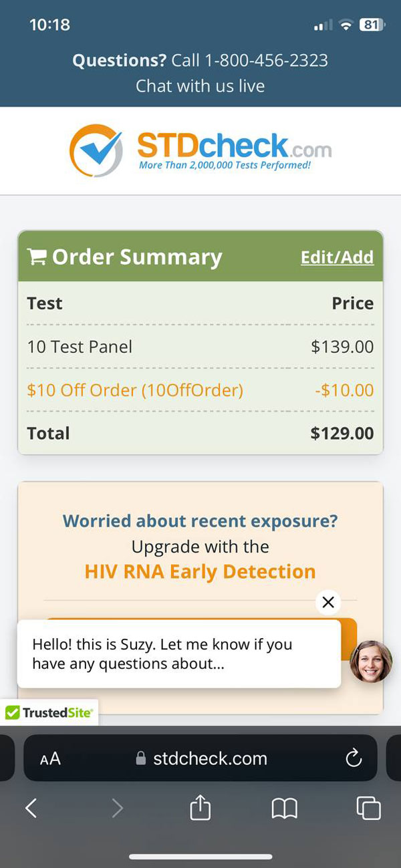Open chat via Suzy's avatar photo
The image size is (401, 868).
tap(371, 662)
